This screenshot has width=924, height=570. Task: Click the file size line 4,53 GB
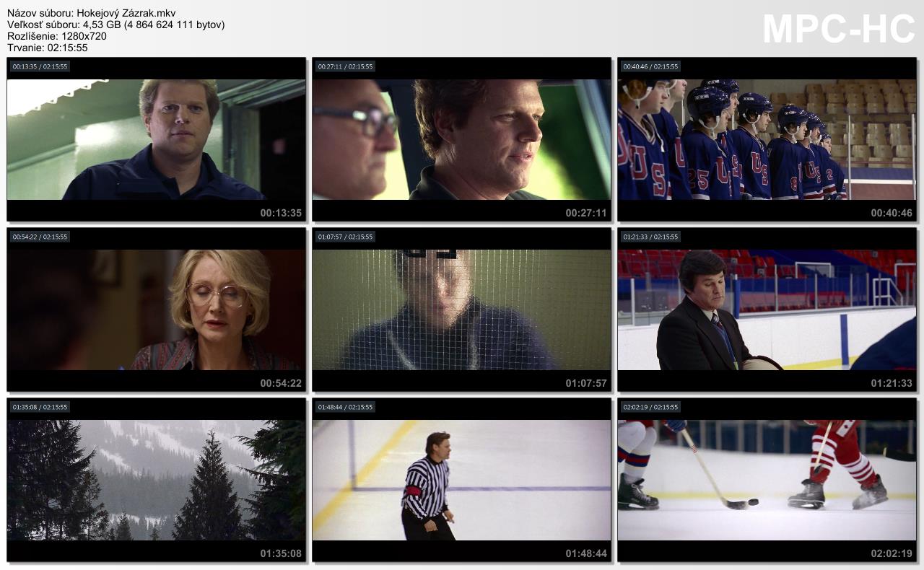click(x=115, y=25)
